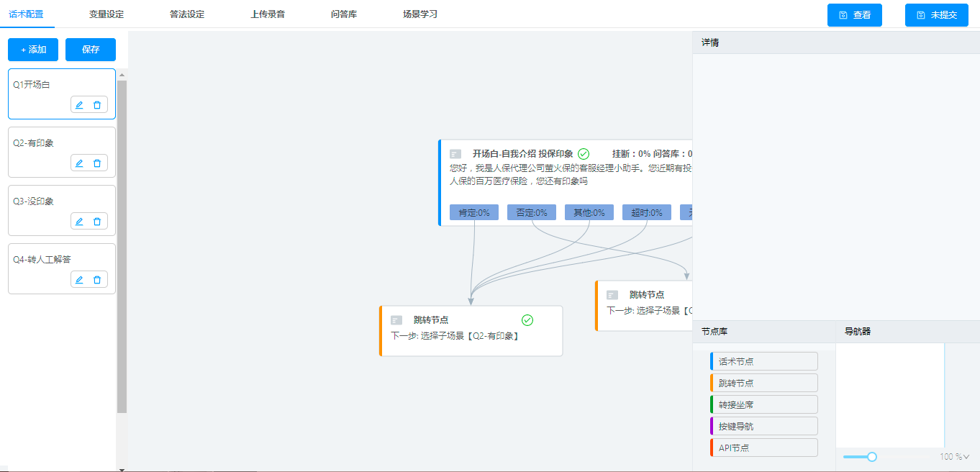
Task: Edit the Q2-有印象 scene with pencil icon
Action: [x=80, y=163]
